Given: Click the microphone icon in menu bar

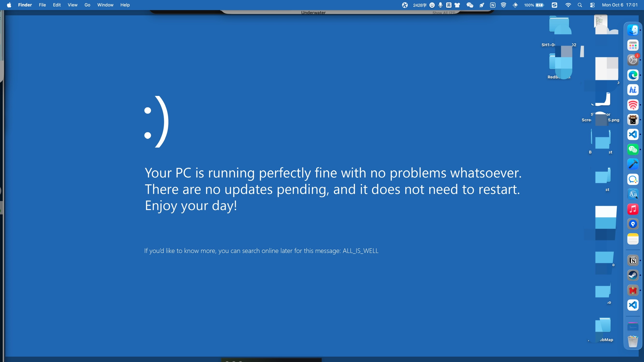Looking at the screenshot, I should pos(441,5).
